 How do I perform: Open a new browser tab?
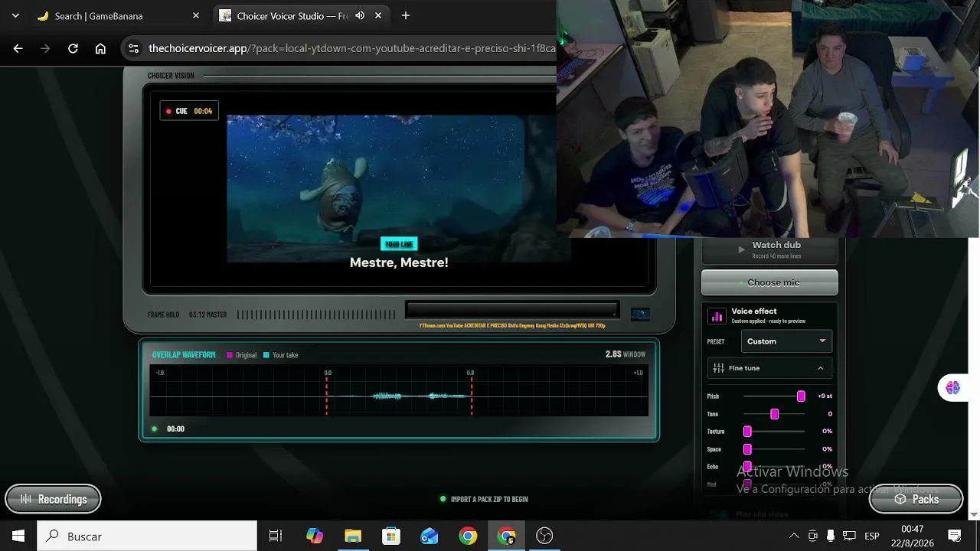[x=406, y=15]
